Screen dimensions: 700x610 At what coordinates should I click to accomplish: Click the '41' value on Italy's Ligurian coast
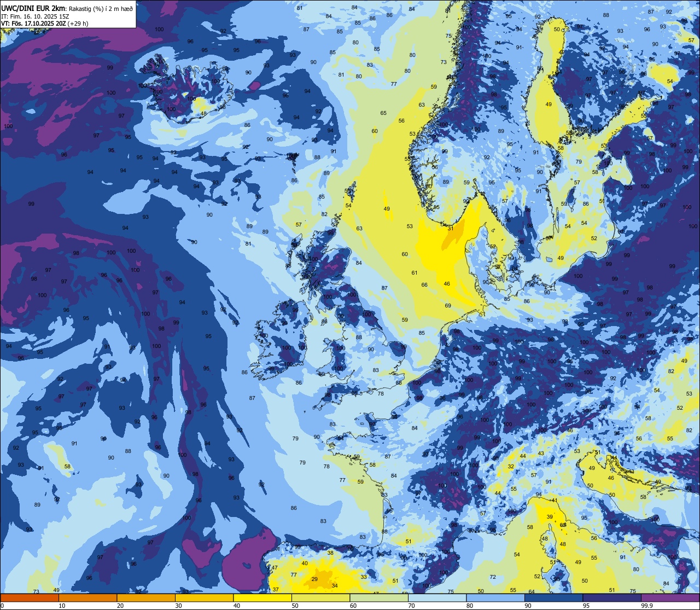[x=554, y=500]
